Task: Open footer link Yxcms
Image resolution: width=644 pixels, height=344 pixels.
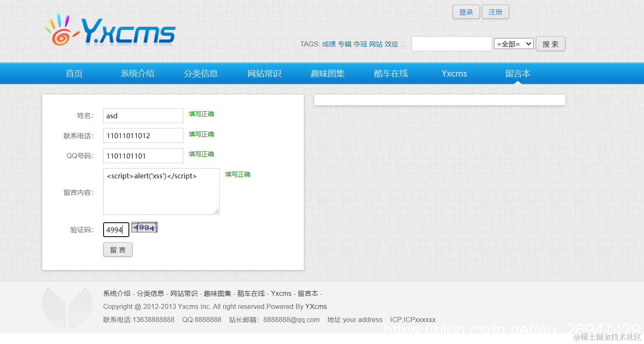Action: (x=281, y=293)
